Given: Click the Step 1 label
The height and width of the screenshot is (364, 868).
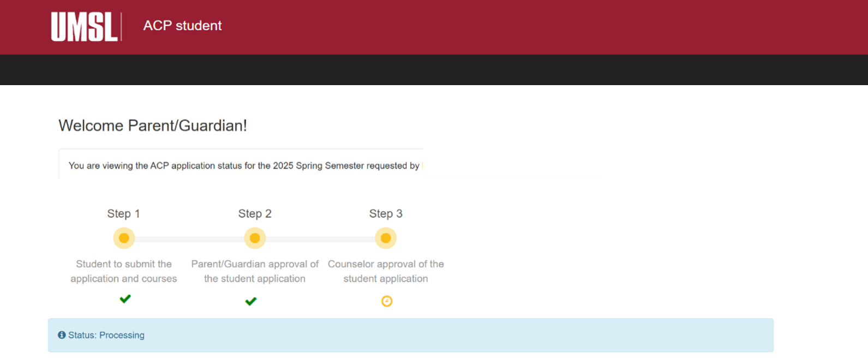Looking at the screenshot, I should [123, 213].
